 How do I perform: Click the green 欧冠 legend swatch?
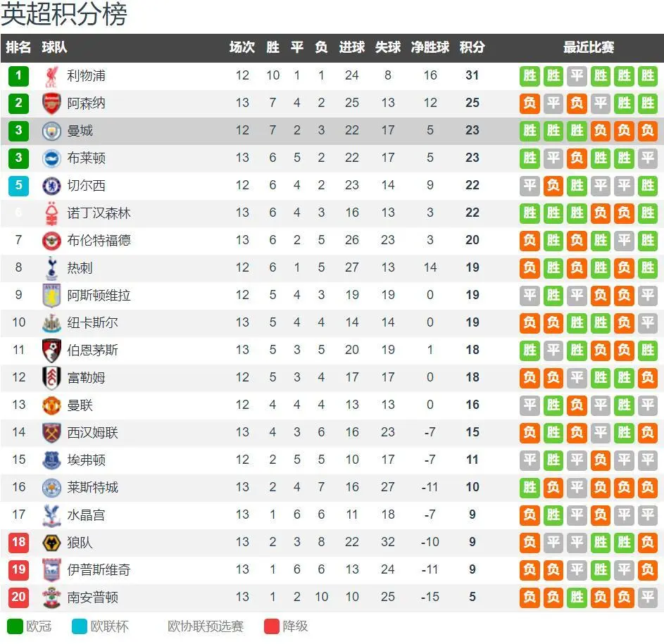coord(15,626)
